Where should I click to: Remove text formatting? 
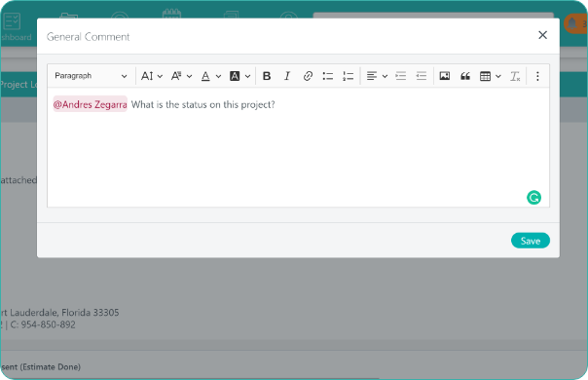click(515, 76)
